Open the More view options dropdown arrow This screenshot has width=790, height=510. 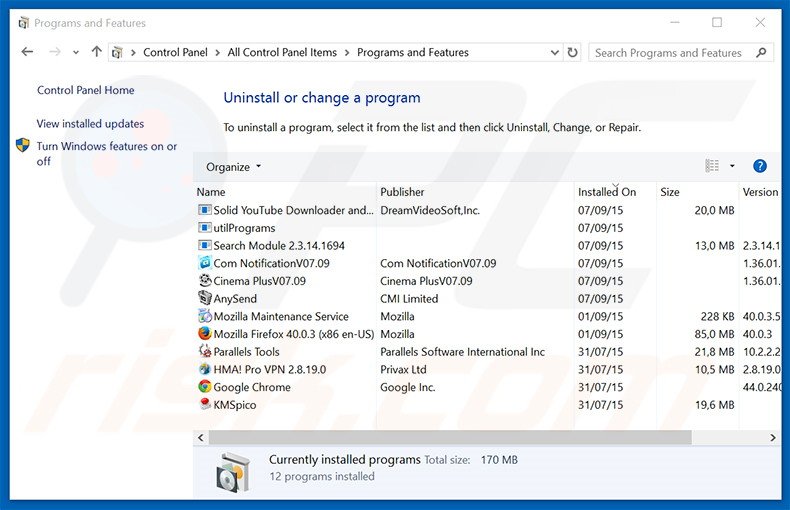[x=732, y=166]
